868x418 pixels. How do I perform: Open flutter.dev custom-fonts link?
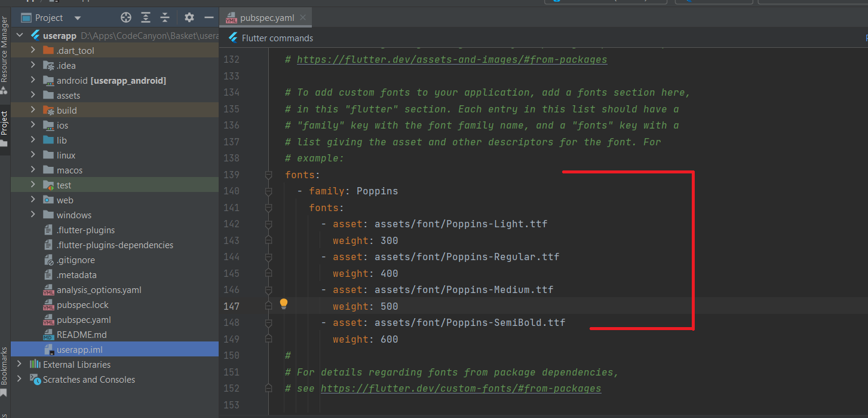461,388
